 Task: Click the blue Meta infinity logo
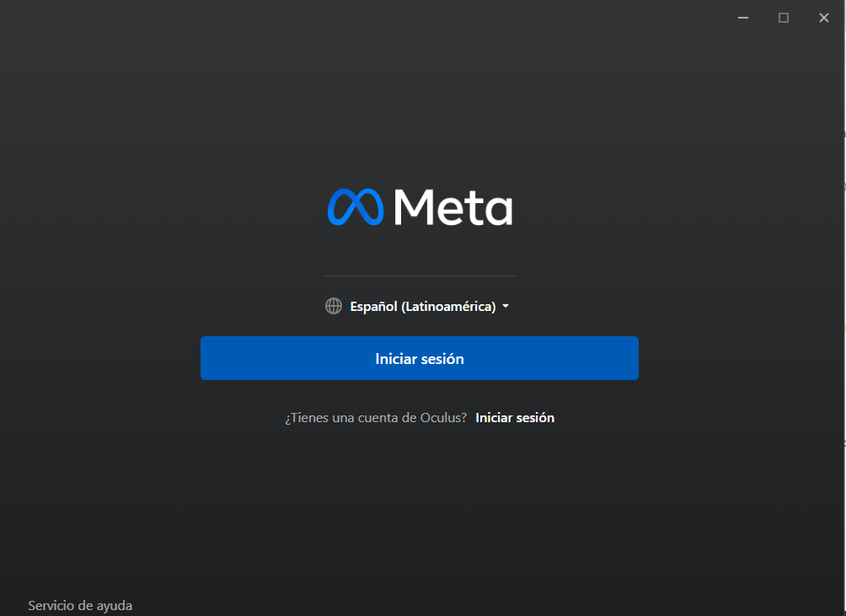coord(356,206)
